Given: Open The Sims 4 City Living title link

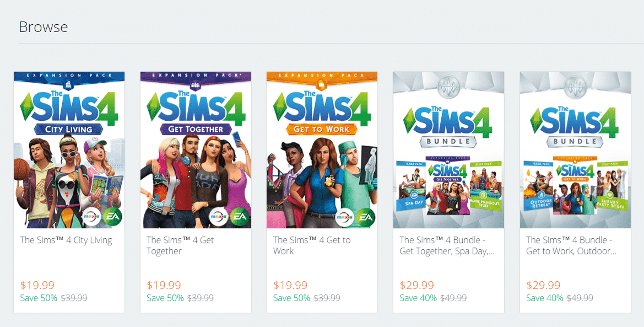Looking at the screenshot, I should click(66, 240).
